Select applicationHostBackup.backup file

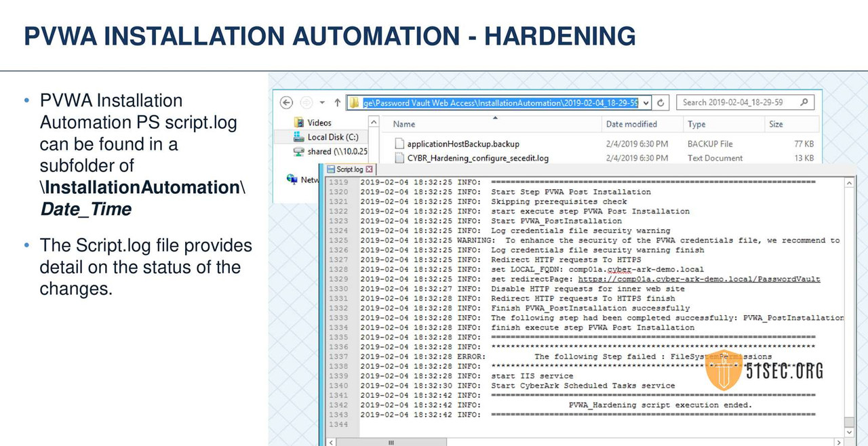(x=463, y=144)
